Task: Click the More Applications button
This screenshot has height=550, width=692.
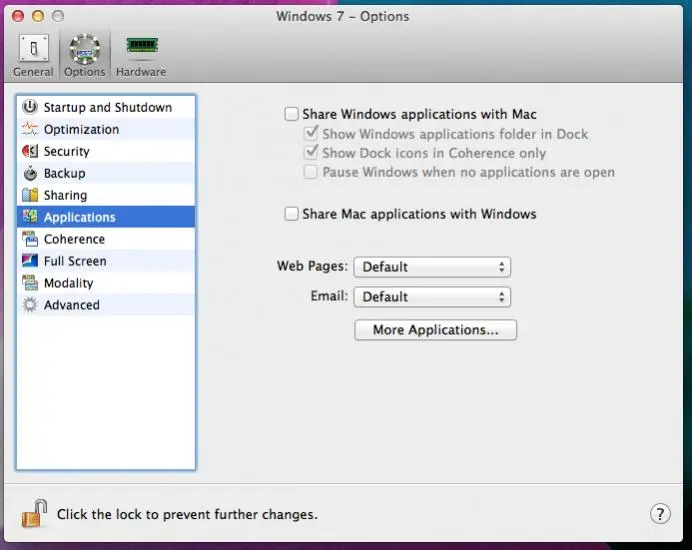Action: (435, 330)
